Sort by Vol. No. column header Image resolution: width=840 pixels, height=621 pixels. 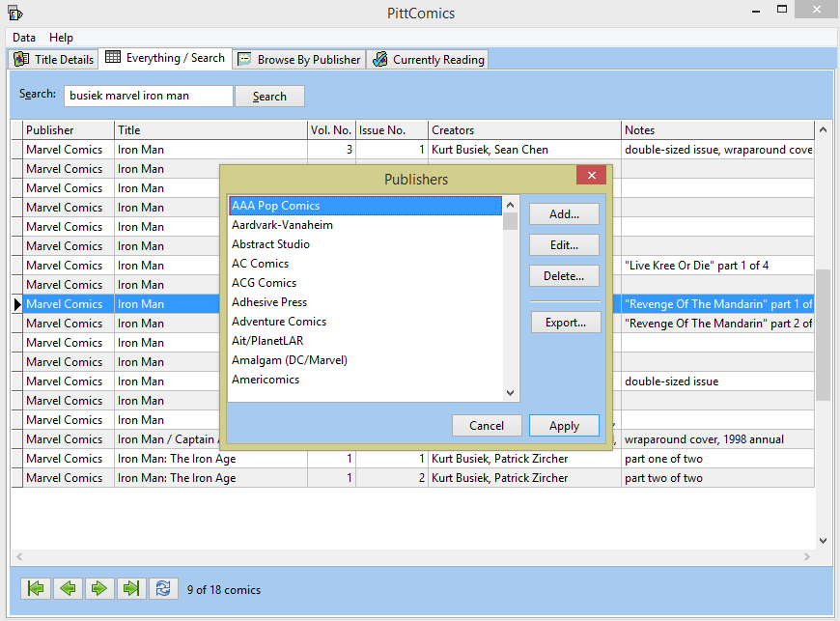331,130
